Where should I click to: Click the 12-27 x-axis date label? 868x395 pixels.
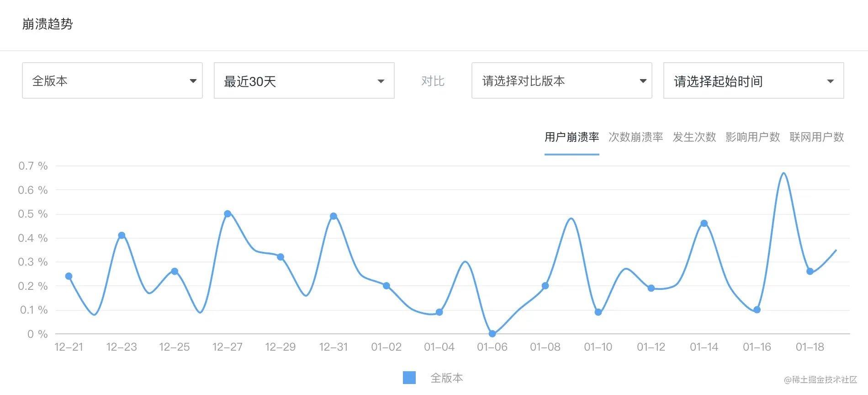pos(228,347)
